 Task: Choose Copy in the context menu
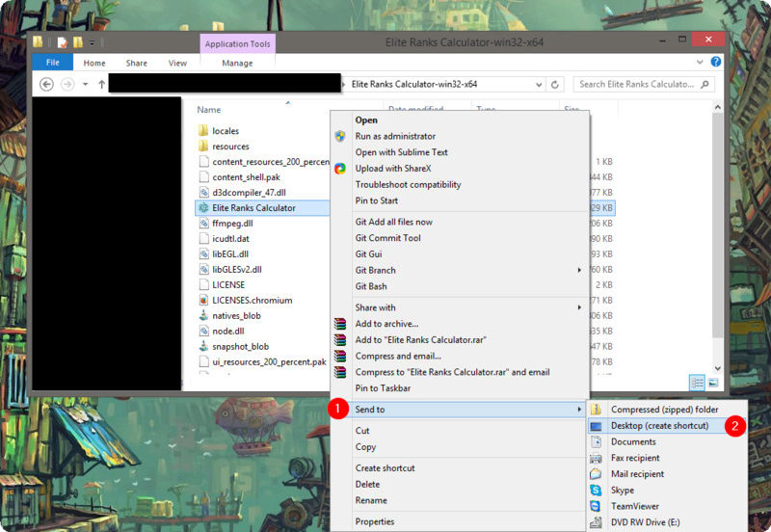coord(460,447)
